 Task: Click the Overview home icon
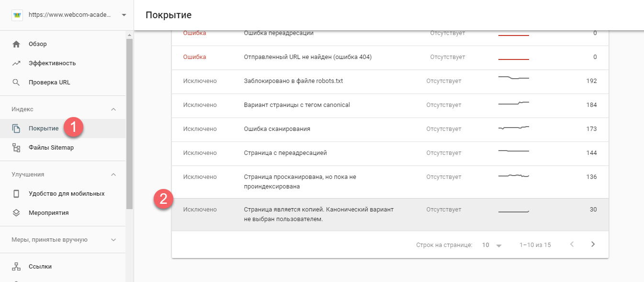click(16, 44)
